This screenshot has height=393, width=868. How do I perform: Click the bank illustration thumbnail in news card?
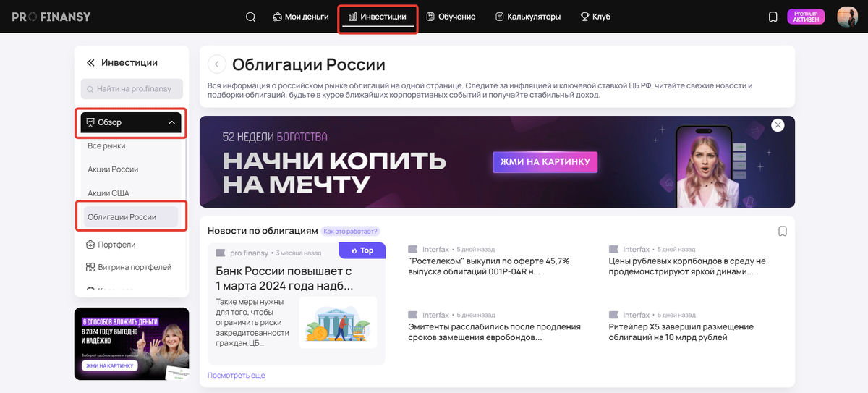coord(338,323)
